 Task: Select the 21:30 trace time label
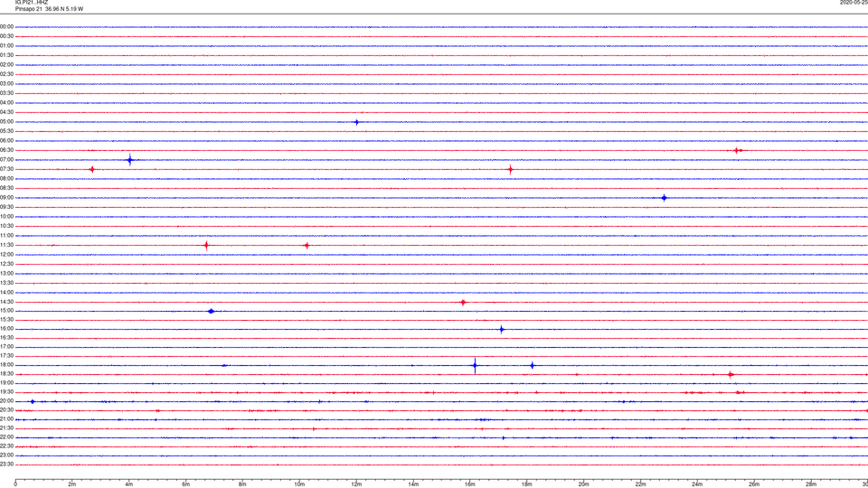coord(6,428)
